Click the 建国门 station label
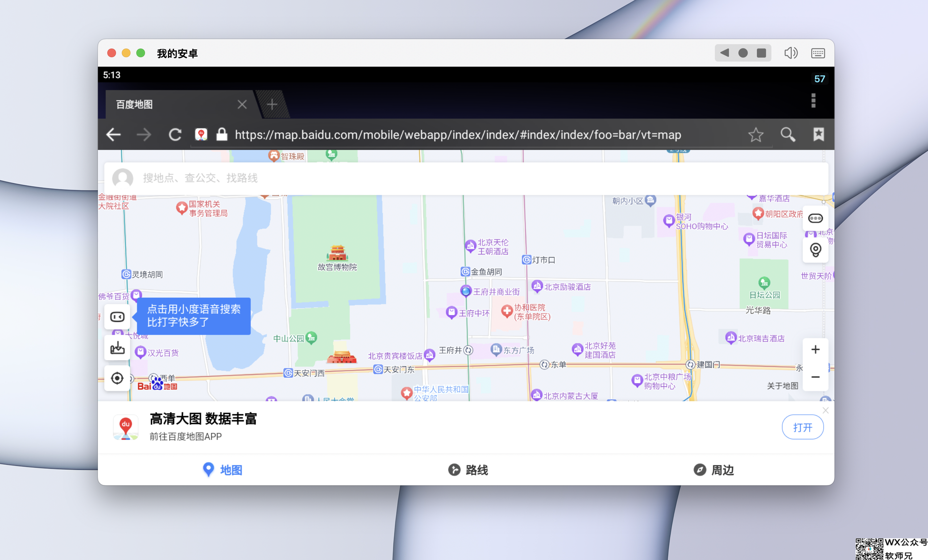The image size is (928, 560). 708,364
